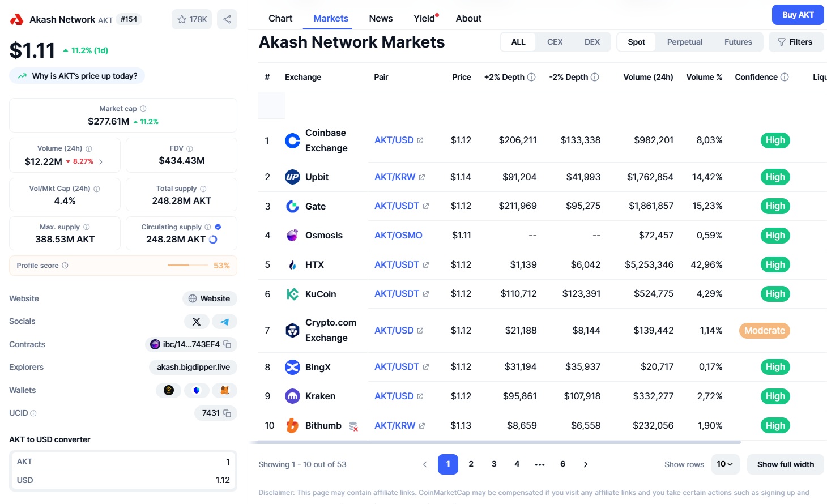Click Moderate confidence badge for Crypto.com
The image size is (827, 504).
[x=764, y=331]
